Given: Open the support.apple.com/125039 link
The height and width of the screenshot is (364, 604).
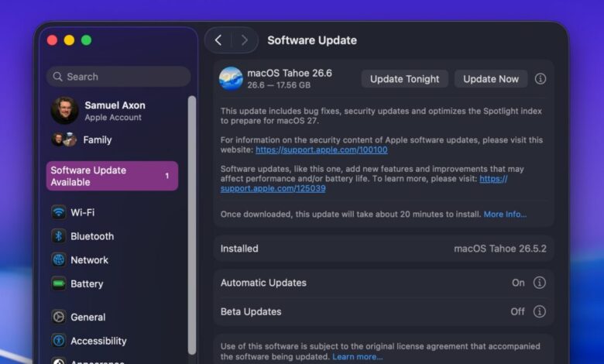Looking at the screenshot, I should [273, 188].
